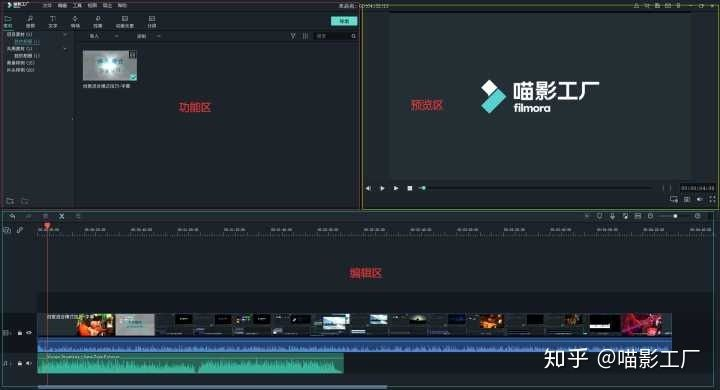Enter fullscreen preview with the expand icon
This screenshot has width=720, height=390.
click(x=712, y=199)
